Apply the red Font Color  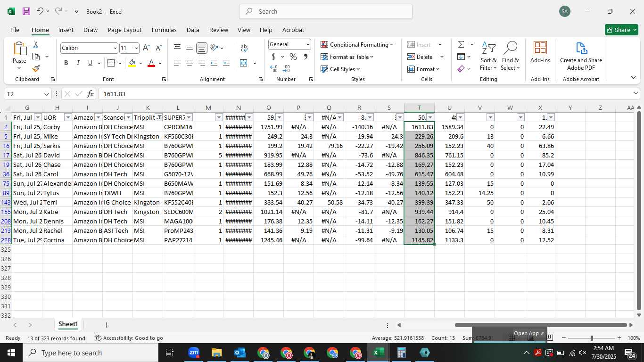tap(151, 63)
